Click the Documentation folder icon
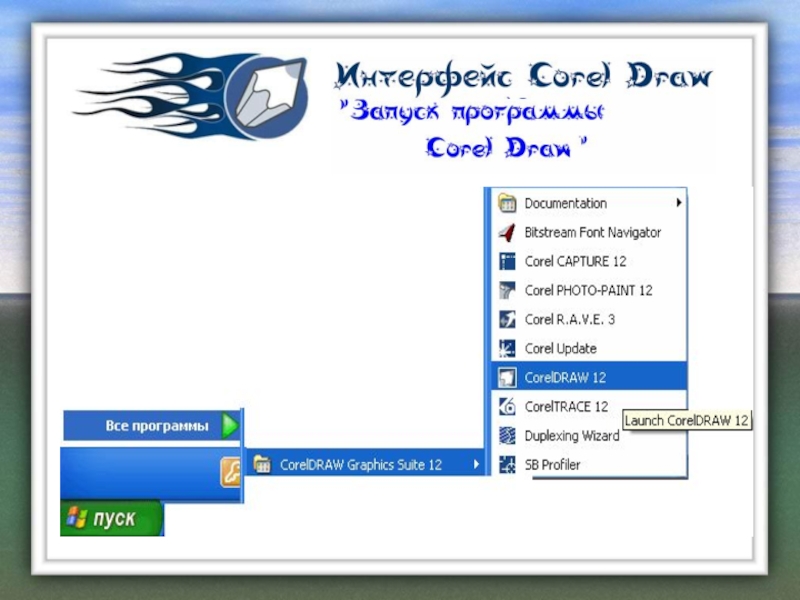This screenshot has height=600, width=800. pyautogui.click(x=507, y=203)
